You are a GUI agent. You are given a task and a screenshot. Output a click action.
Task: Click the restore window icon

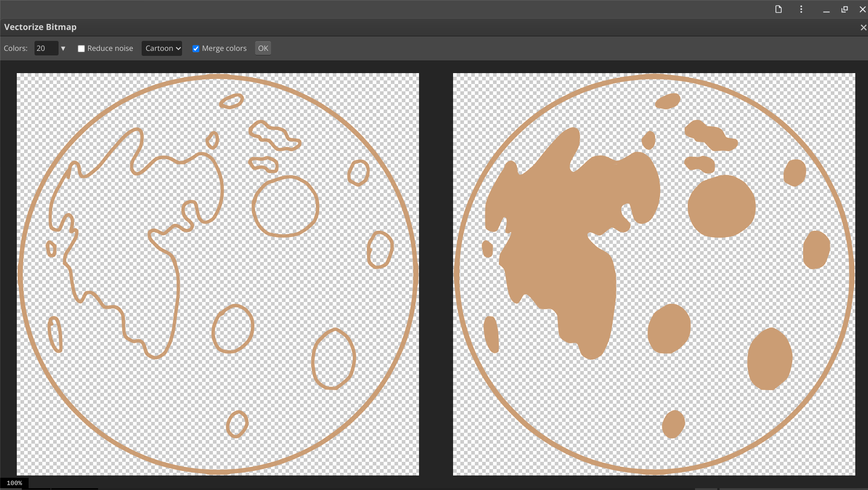[844, 9]
